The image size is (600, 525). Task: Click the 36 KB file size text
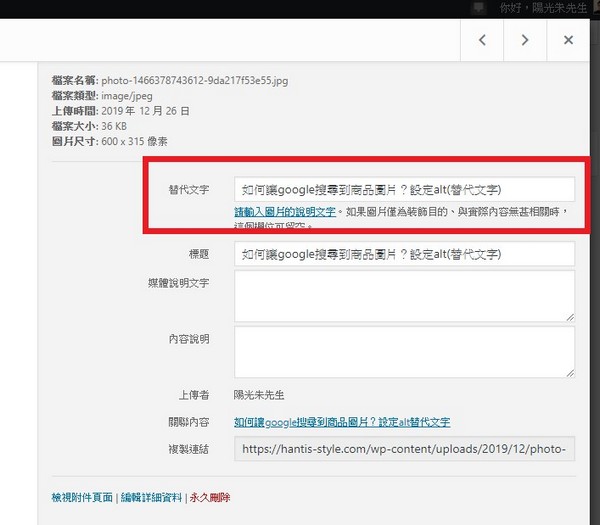click(114, 126)
